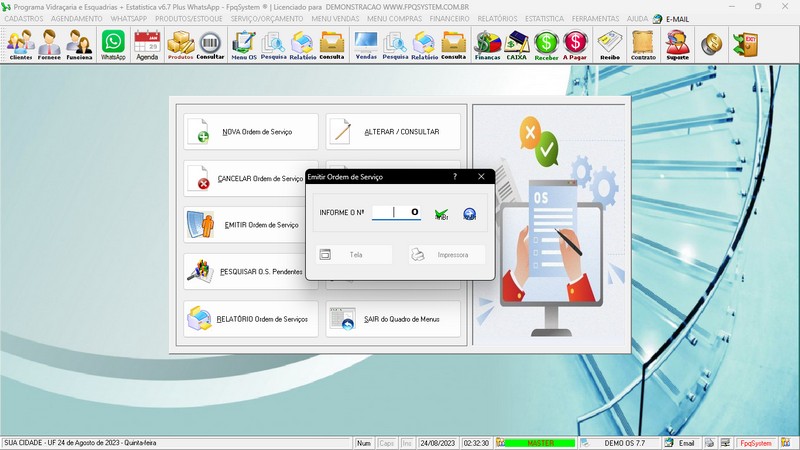
Task: Open the RELATÓRIOS menu
Action: coord(497,19)
